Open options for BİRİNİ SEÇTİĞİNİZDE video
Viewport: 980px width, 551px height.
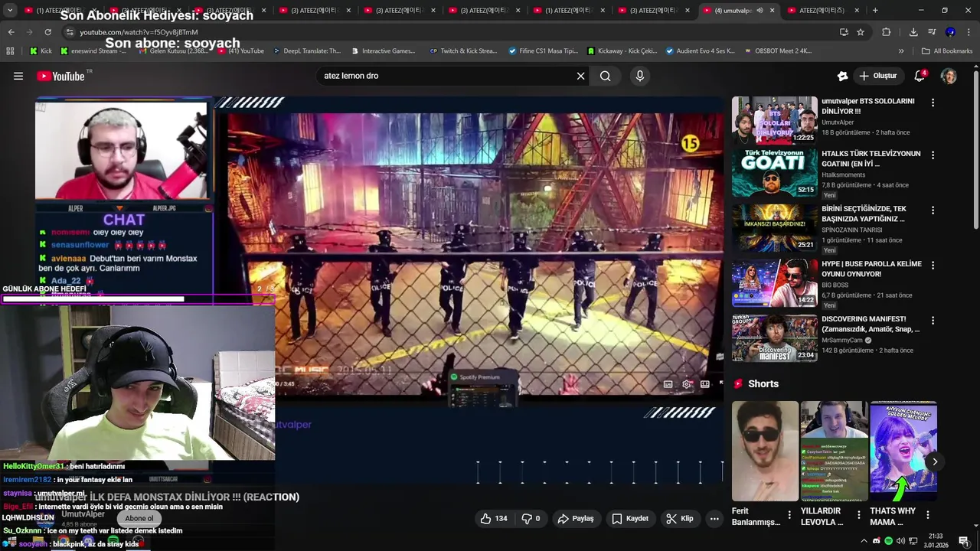[933, 210]
